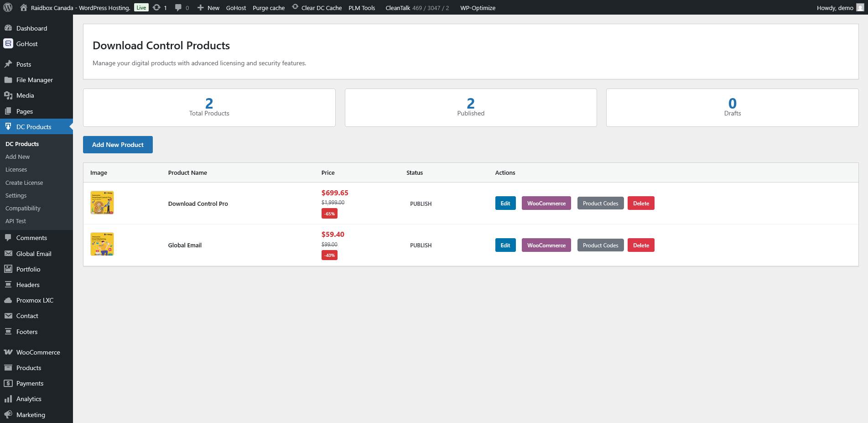Open Product Codes for Download Control Pro
Image resolution: width=868 pixels, height=423 pixels.
pyautogui.click(x=600, y=203)
